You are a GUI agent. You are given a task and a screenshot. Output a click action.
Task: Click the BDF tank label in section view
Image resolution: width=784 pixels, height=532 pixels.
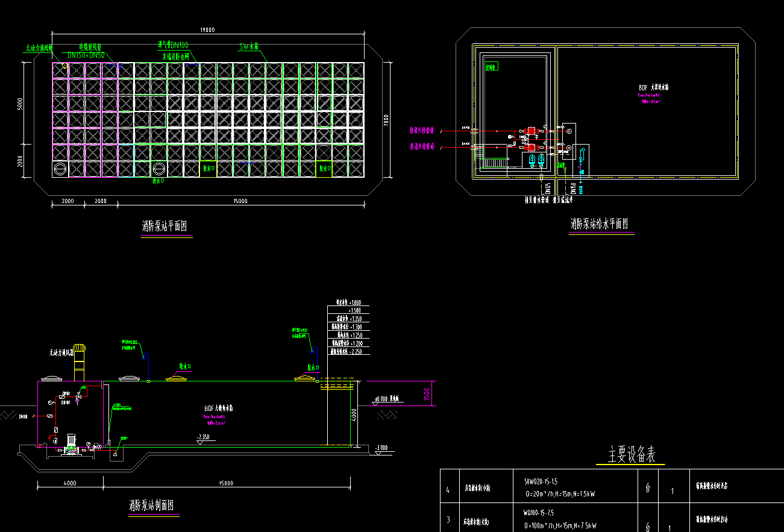[x=218, y=408]
